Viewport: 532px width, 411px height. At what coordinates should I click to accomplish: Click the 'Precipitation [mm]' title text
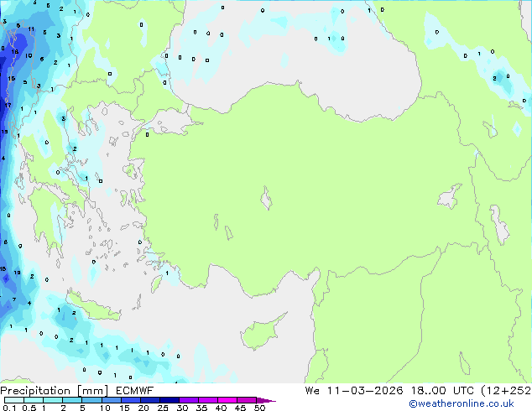[55, 391]
